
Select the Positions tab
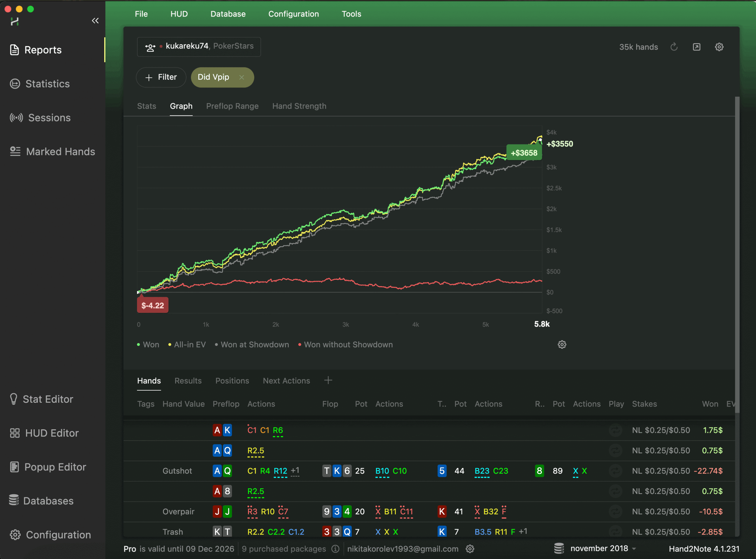pos(232,381)
